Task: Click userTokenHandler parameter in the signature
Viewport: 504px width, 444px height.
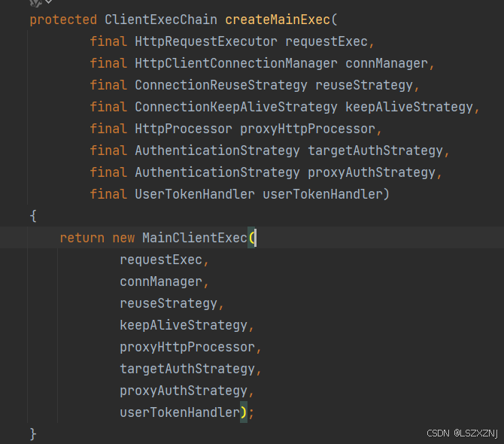Action: pos(323,195)
